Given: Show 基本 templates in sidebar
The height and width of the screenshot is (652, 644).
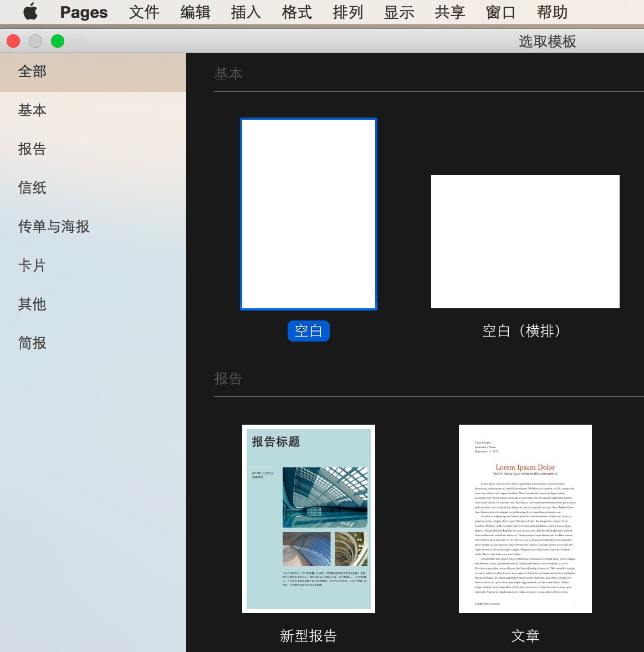Looking at the screenshot, I should pos(32,110).
